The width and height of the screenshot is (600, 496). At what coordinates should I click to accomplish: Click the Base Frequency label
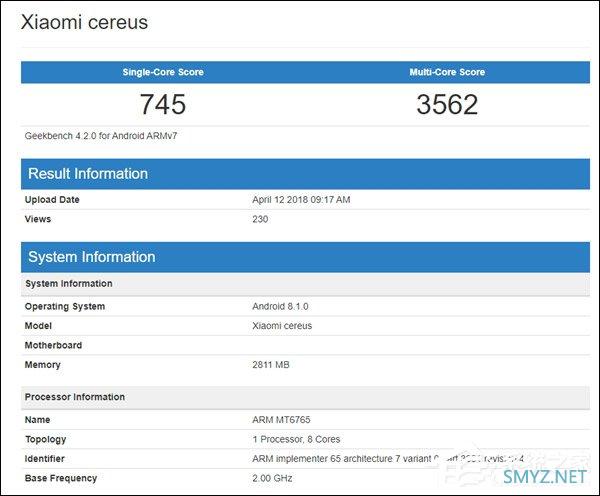click(61, 478)
